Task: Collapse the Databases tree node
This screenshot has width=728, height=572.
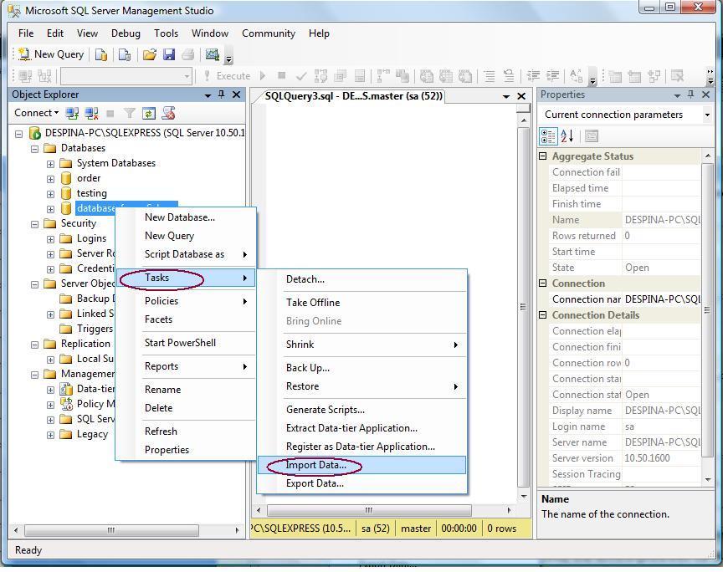Action: [35, 149]
